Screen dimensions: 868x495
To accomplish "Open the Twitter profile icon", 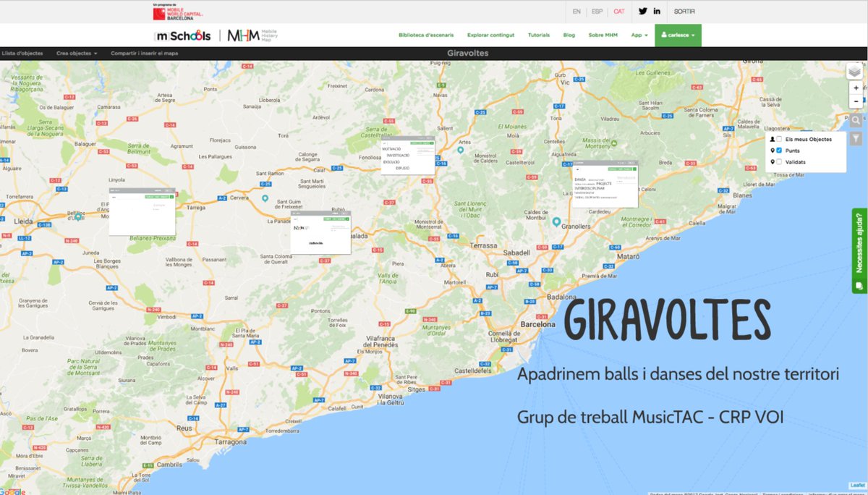I will (x=642, y=11).
